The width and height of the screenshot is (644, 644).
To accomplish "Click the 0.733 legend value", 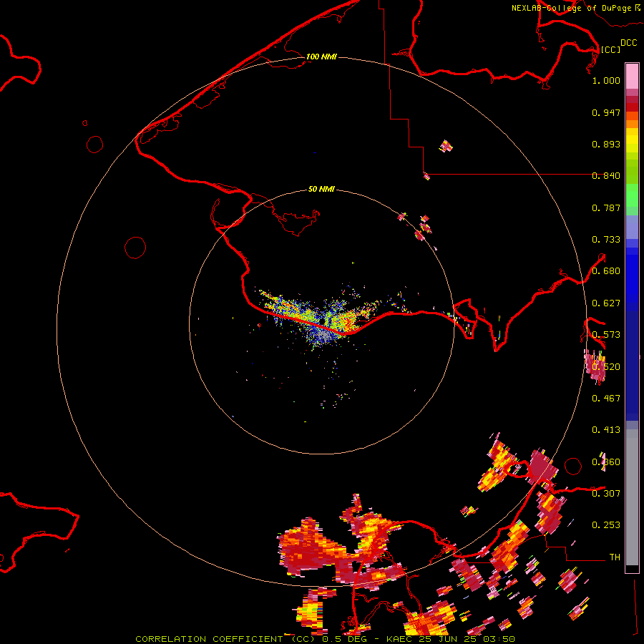I will pyautogui.click(x=606, y=240).
